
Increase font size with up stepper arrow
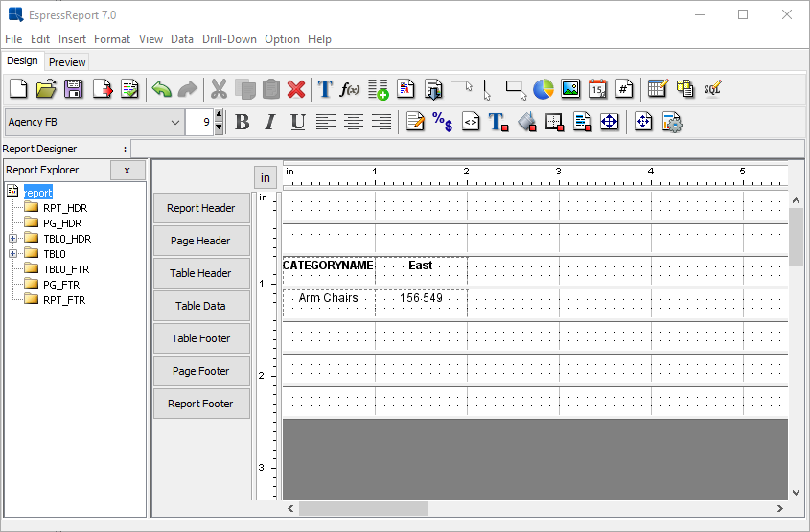(x=219, y=116)
